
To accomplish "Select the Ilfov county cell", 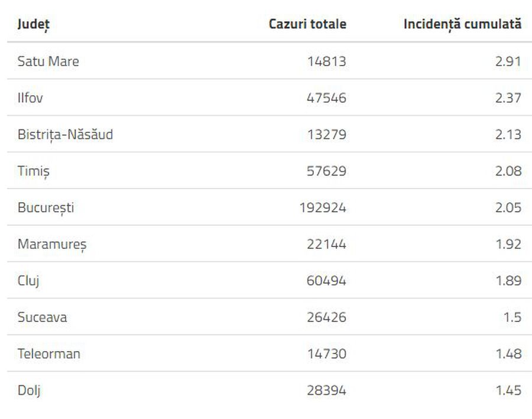I will [30, 98].
